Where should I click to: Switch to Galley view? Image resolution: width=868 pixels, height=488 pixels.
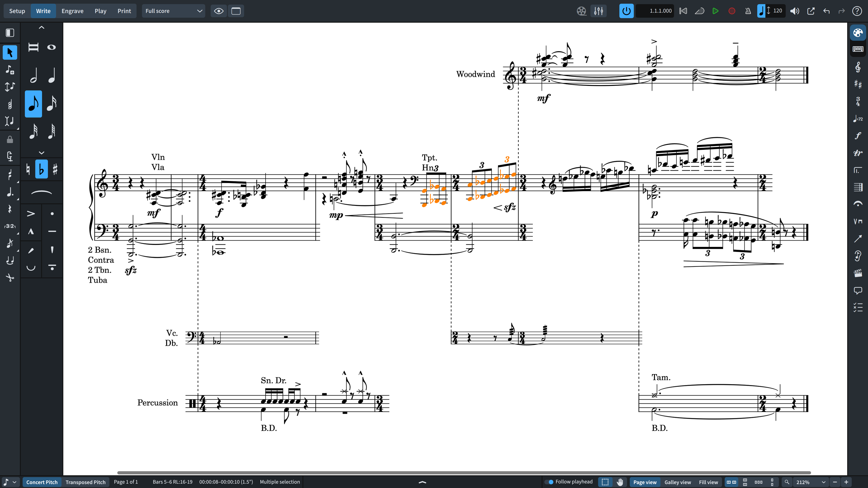point(677,482)
